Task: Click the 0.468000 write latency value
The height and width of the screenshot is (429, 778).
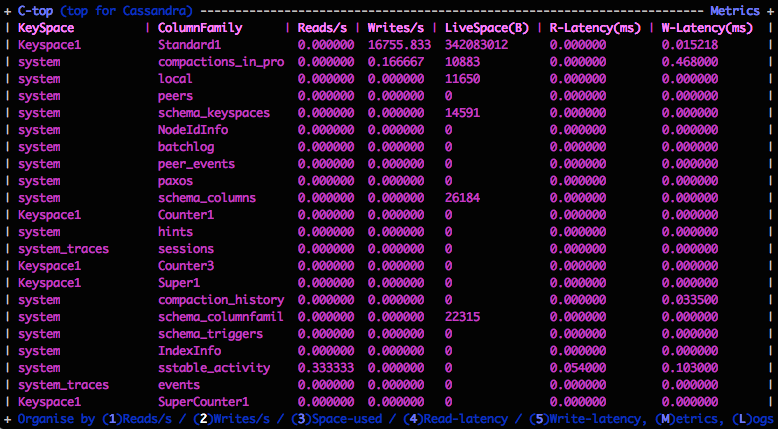Action: (x=690, y=62)
